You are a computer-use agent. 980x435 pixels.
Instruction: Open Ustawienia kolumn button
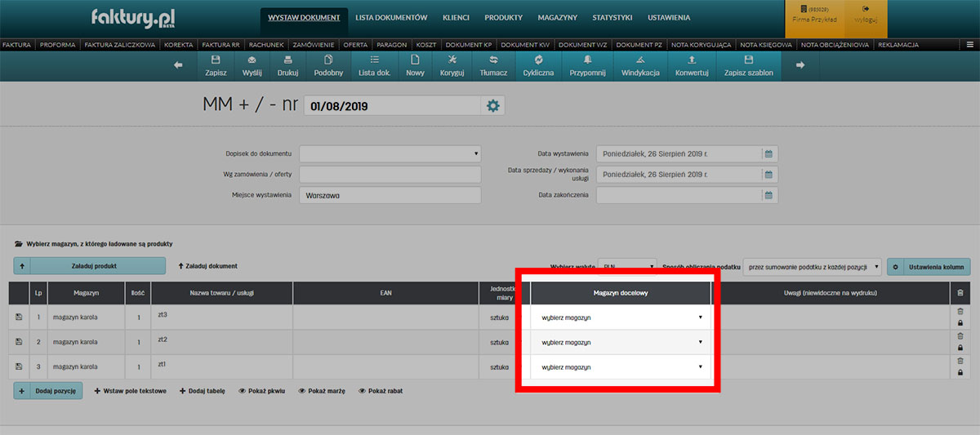pos(929,266)
